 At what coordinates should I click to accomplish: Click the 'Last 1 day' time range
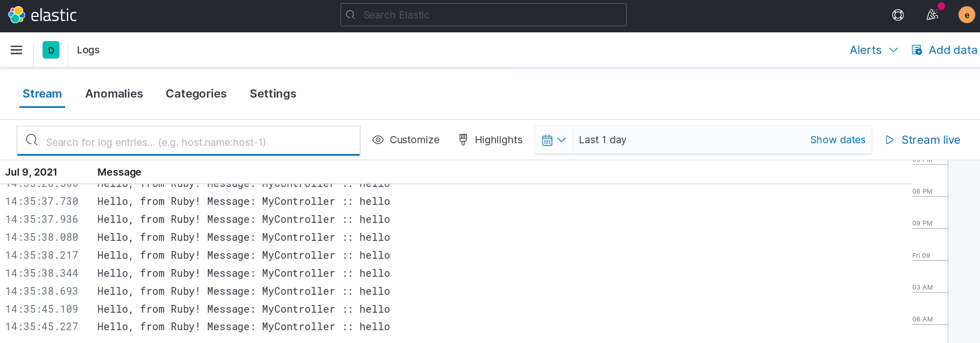[x=603, y=140]
